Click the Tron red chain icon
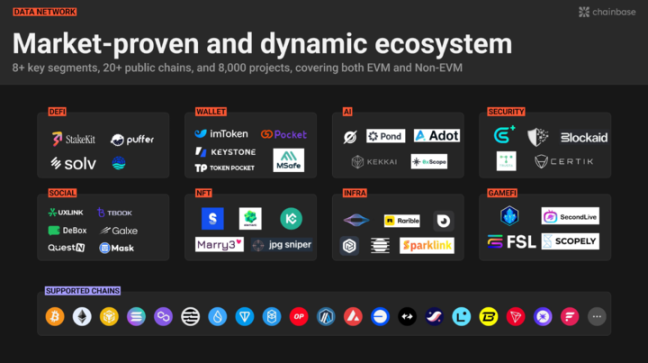 tap(515, 317)
